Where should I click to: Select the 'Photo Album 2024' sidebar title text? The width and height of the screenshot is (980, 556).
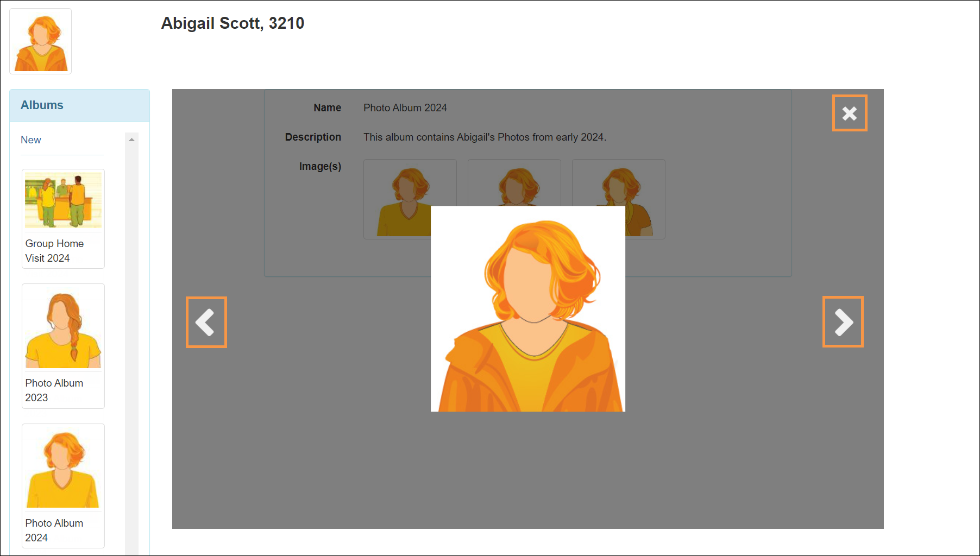[x=54, y=530]
